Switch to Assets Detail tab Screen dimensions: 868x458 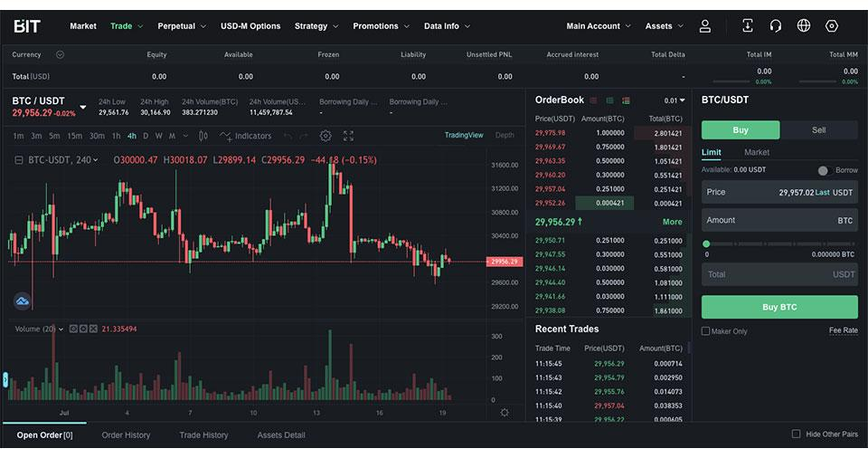(281, 435)
